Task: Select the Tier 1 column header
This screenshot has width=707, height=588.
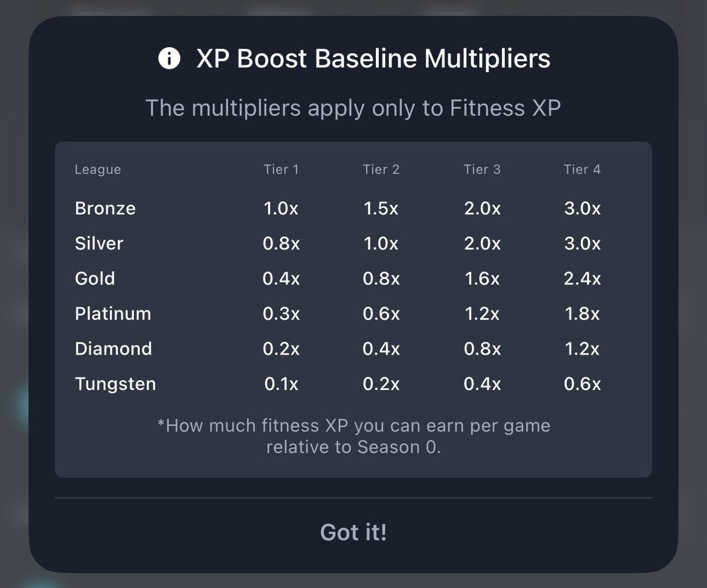Action: click(x=281, y=170)
